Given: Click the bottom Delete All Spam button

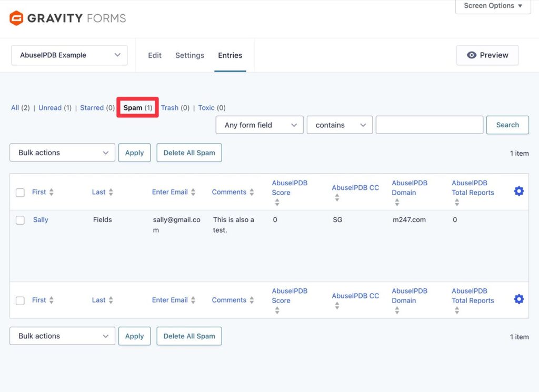Looking at the screenshot, I should click(x=189, y=336).
